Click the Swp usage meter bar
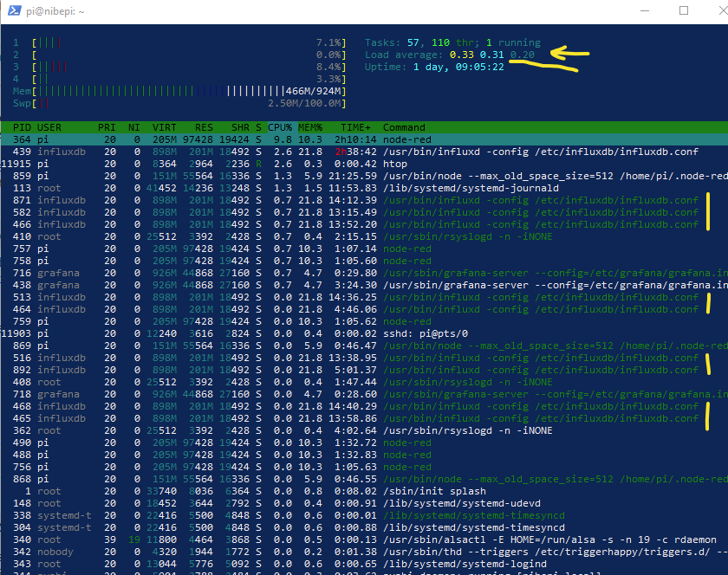Image resolution: width=728 pixels, height=575 pixels. tap(180, 103)
